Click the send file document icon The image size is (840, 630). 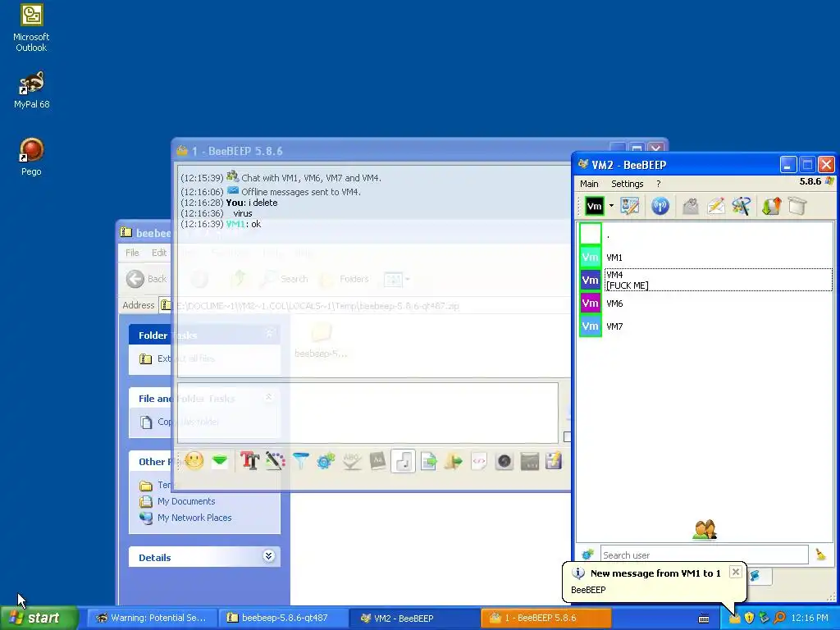click(428, 461)
